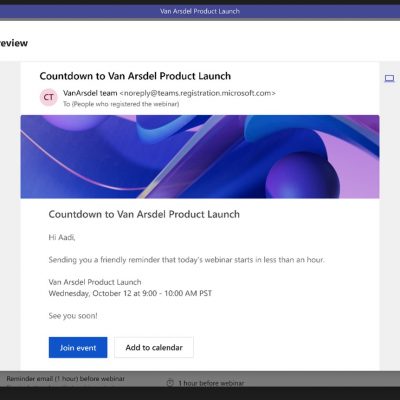Click the Van Arsdel Product Launch title bar text

click(x=200, y=11)
